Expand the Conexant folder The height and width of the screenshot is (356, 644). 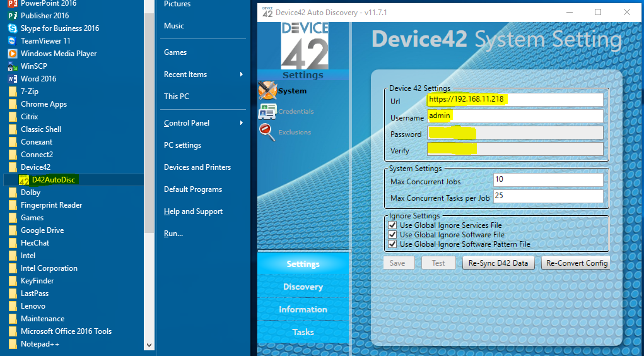point(30,142)
